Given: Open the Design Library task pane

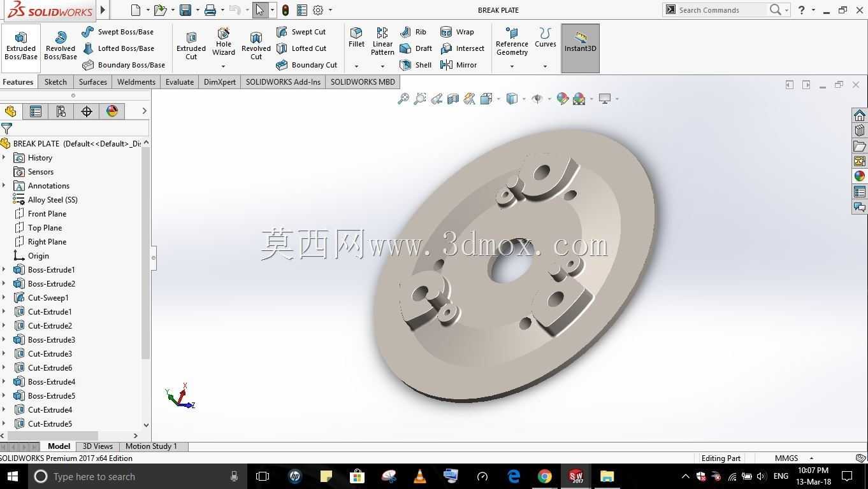Looking at the screenshot, I should pyautogui.click(x=860, y=131).
